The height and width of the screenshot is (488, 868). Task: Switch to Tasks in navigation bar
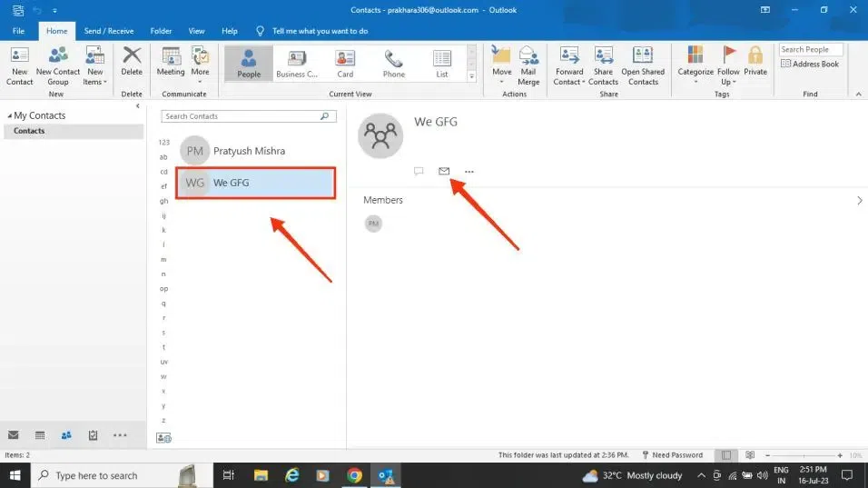click(x=93, y=435)
